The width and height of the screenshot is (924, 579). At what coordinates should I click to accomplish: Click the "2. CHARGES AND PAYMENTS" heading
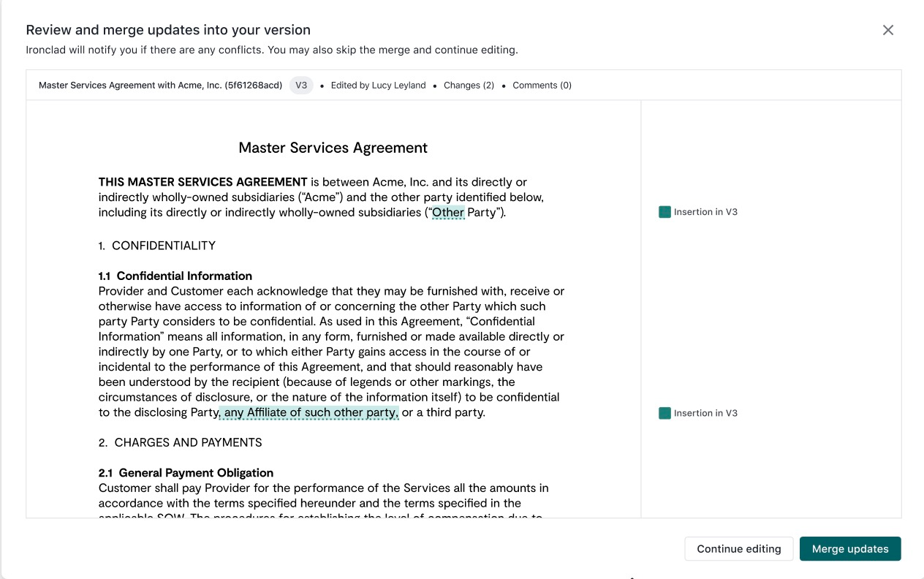click(x=181, y=442)
